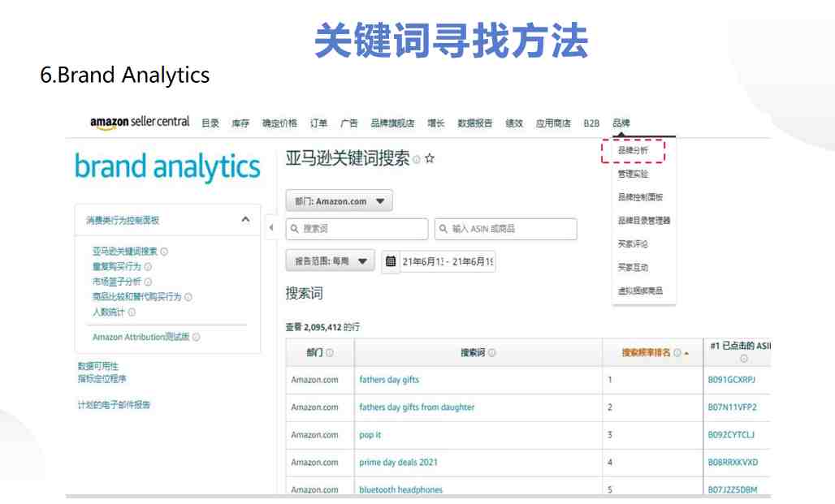The width and height of the screenshot is (835, 504).
Task: Open the 'prime day deals 2021' search term
Action: click(398, 463)
